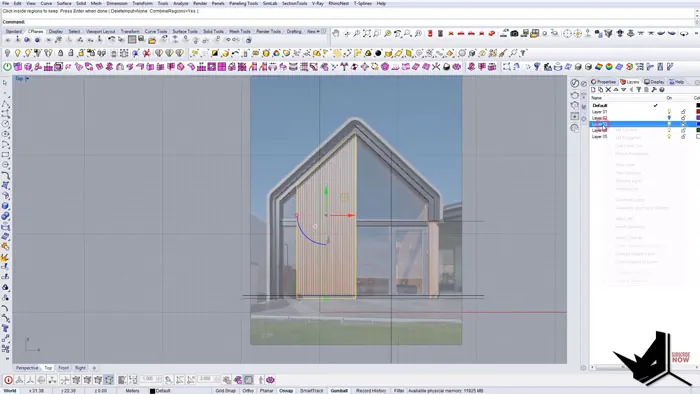The image size is (700, 394).
Task: Open the Surface menu
Action: (x=64, y=3)
